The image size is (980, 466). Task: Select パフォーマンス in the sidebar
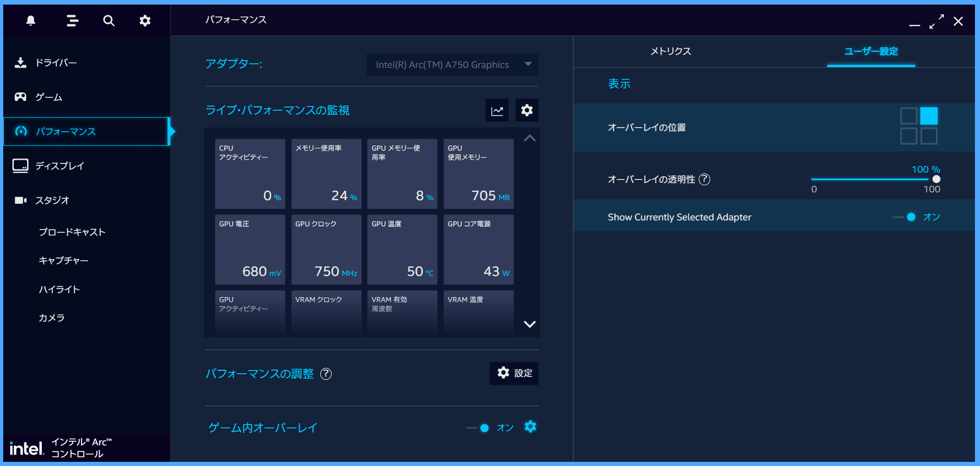pos(87,131)
